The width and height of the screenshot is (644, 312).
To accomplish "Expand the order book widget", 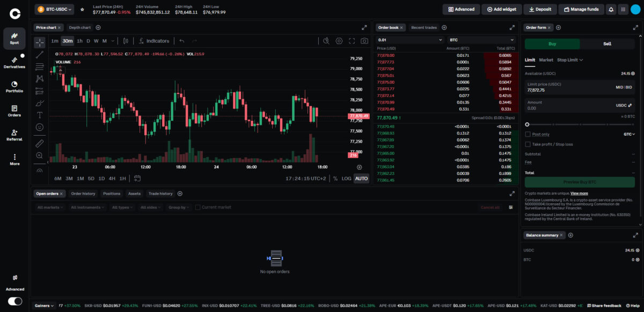I will 511,27.
